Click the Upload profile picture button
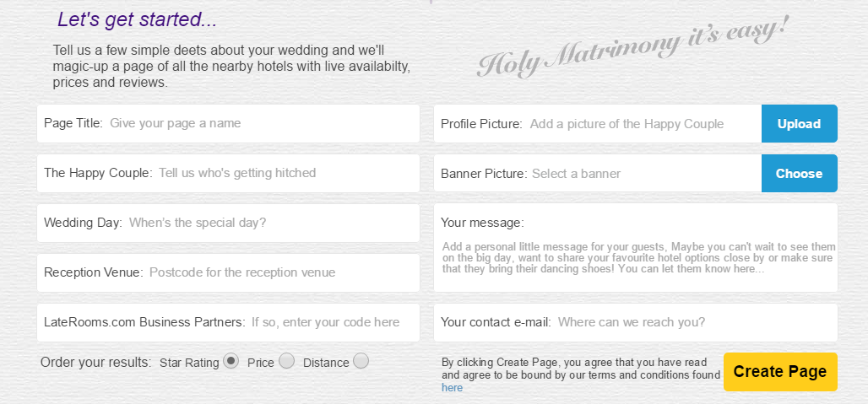This screenshot has height=404, width=868. (799, 124)
